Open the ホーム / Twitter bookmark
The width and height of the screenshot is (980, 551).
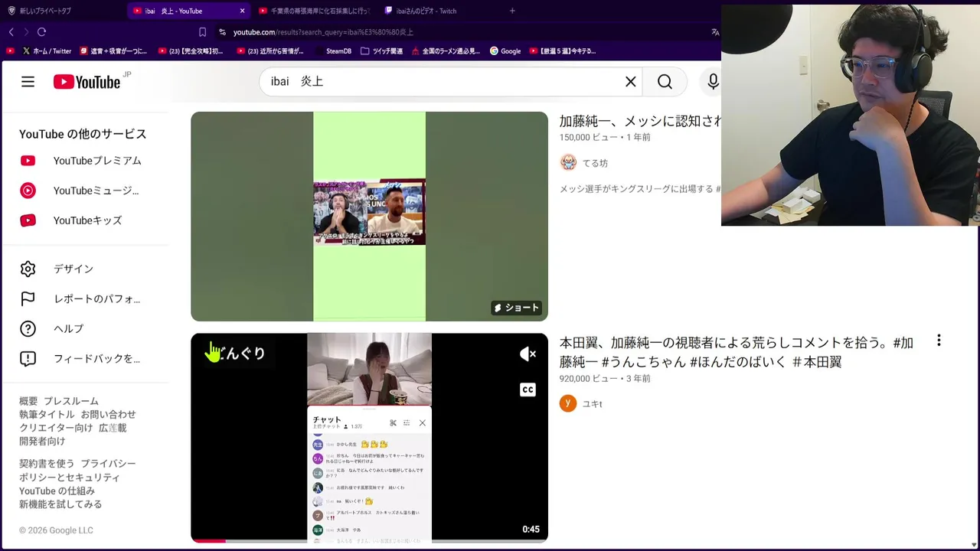point(47,51)
